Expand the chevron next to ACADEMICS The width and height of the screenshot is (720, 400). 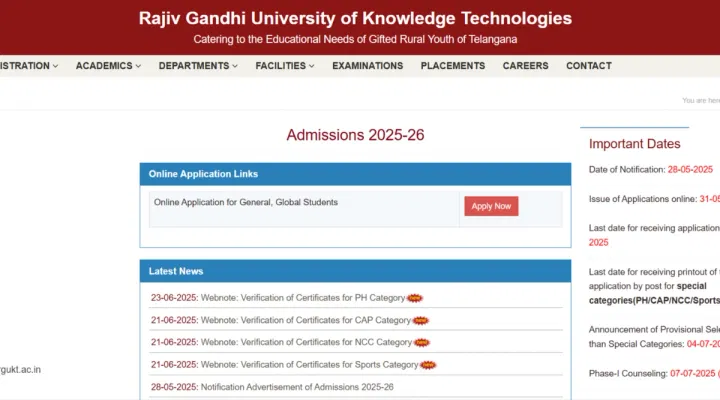click(138, 66)
